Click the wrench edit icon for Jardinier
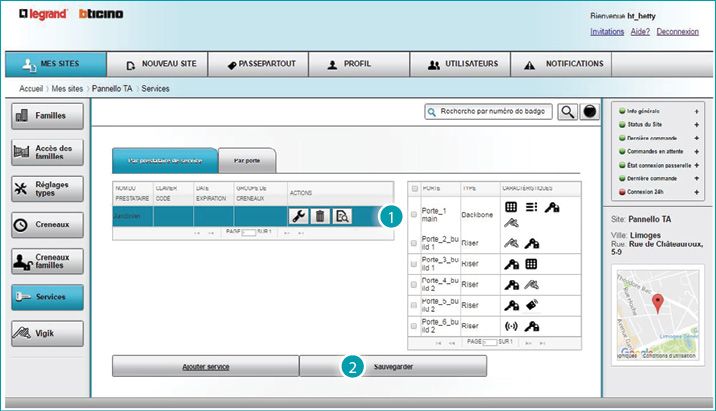Viewport: 716px width, 411px height. [x=298, y=216]
